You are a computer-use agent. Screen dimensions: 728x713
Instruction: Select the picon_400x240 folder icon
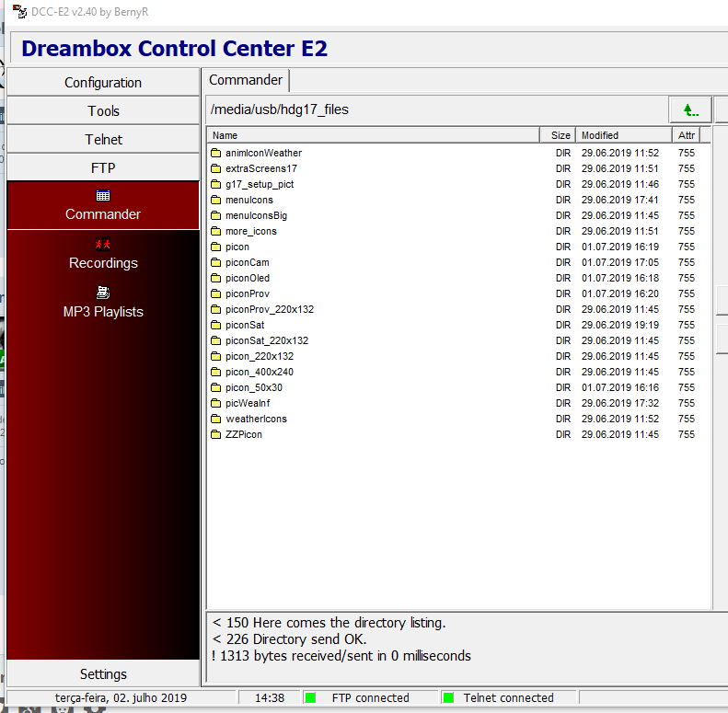[x=215, y=372]
